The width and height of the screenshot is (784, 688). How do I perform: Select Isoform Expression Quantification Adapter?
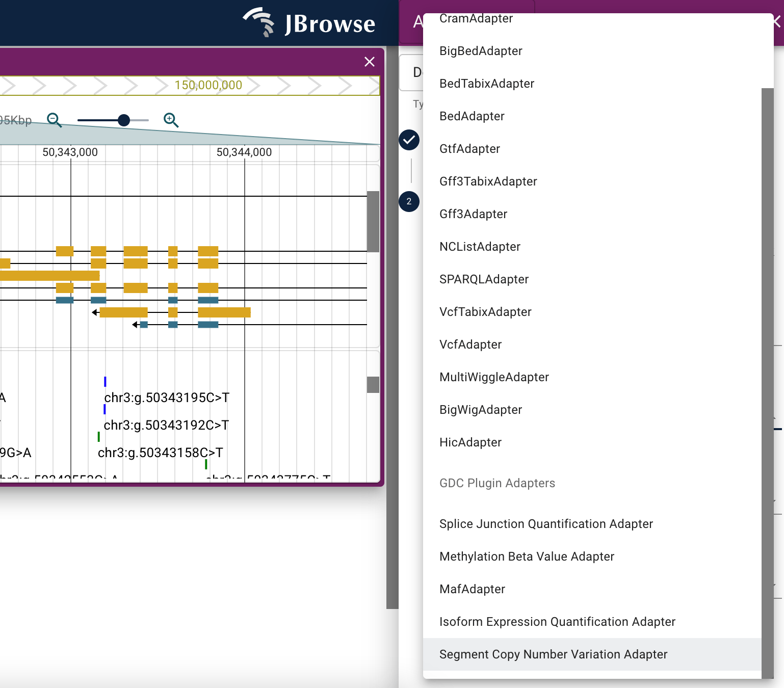tap(592, 622)
